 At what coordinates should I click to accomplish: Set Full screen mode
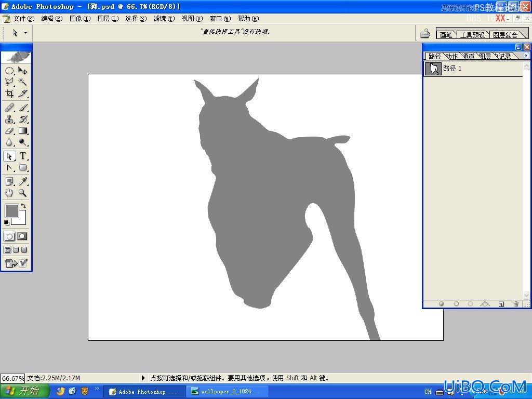click(x=24, y=250)
